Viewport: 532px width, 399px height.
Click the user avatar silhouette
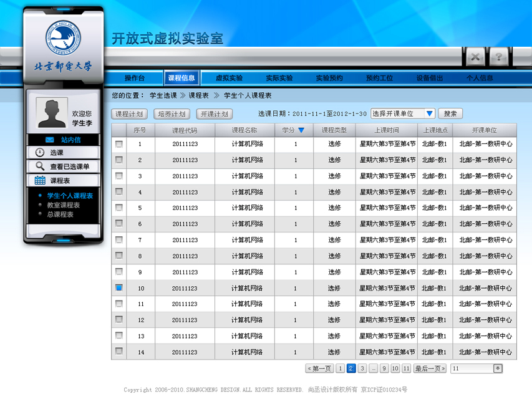52,113
